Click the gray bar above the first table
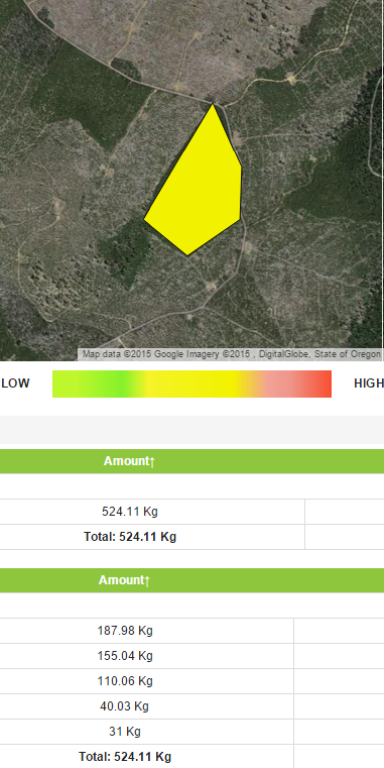The image size is (384, 768). click(x=192, y=430)
